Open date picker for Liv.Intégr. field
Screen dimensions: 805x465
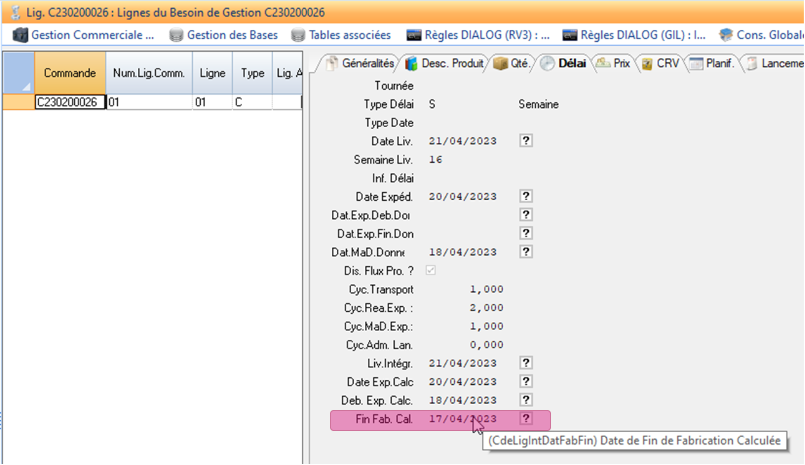pos(526,363)
